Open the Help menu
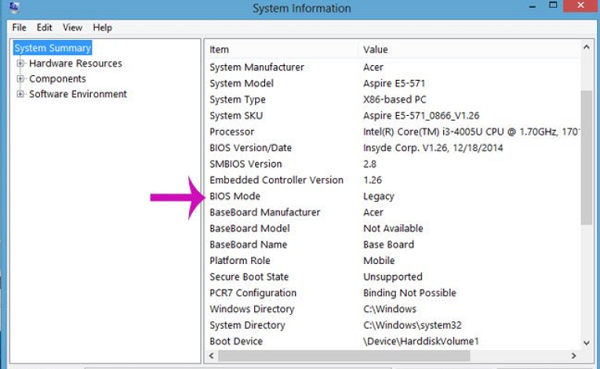 pos(102,28)
